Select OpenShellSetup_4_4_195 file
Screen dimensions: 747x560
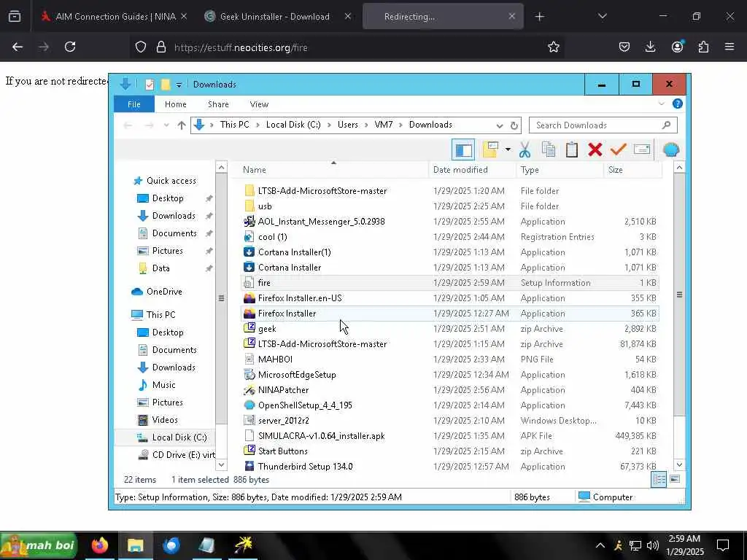(305, 405)
